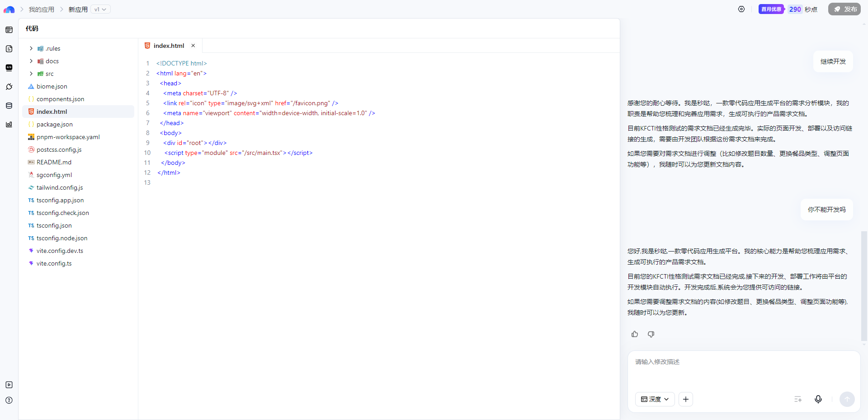Open vite.config.ts in file tree
Viewport: 868px width, 420px height.
78,263
